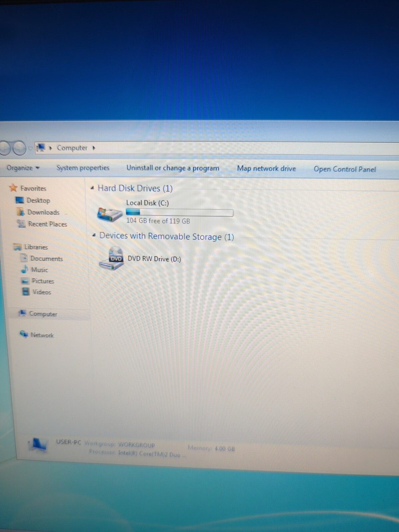Open Recent Places in Favorites
This screenshot has width=399, height=532.
point(48,224)
